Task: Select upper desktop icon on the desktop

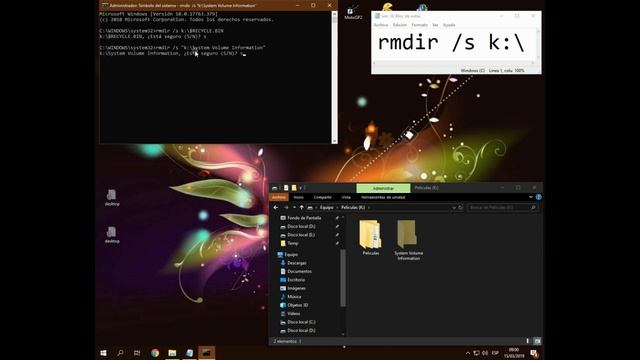Action: [112, 198]
